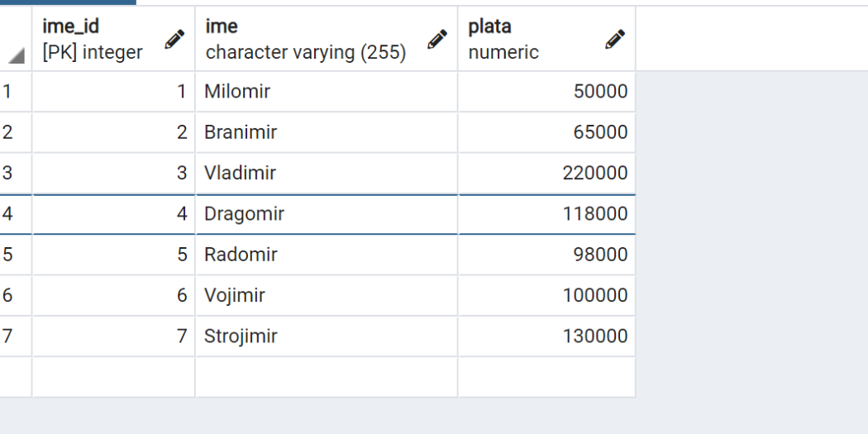Select row number 4 header
The height and width of the screenshot is (434, 868).
coord(16,213)
